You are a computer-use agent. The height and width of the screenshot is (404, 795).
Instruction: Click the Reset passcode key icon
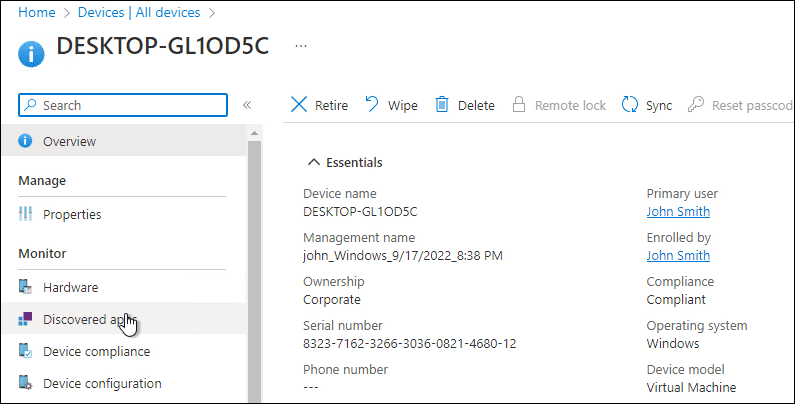click(x=696, y=104)
